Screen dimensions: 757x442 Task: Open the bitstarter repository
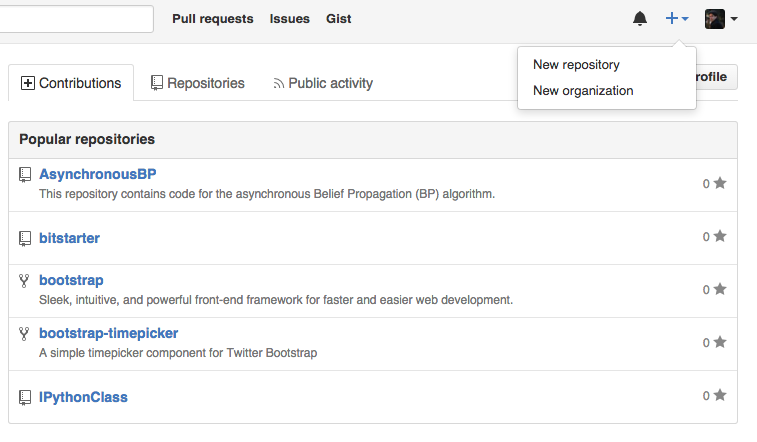pos(69,238)
